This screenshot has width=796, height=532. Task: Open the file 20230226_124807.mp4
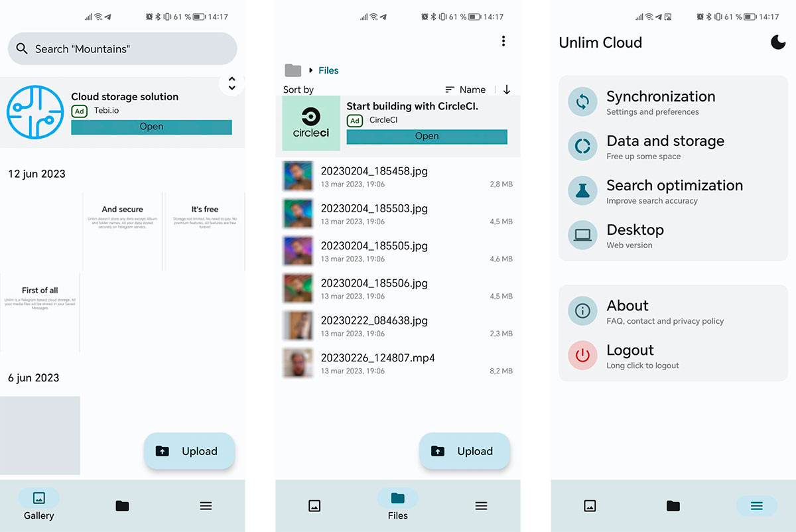coord(377,358)
